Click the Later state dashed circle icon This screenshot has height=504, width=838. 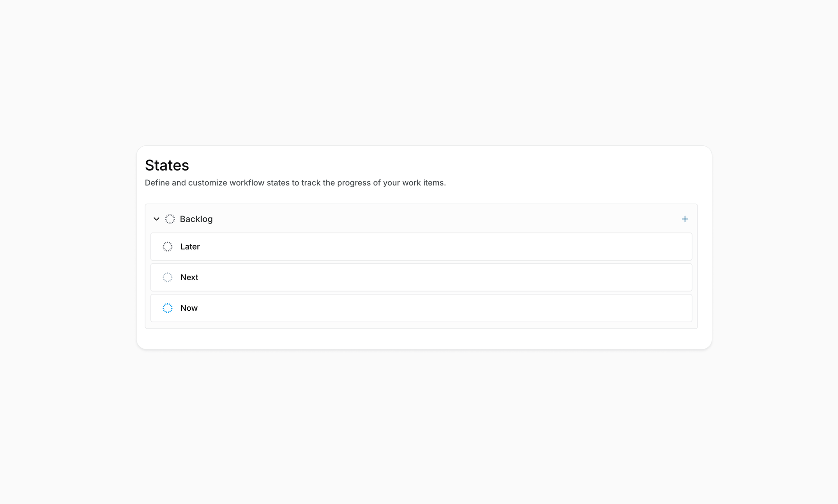168,247
